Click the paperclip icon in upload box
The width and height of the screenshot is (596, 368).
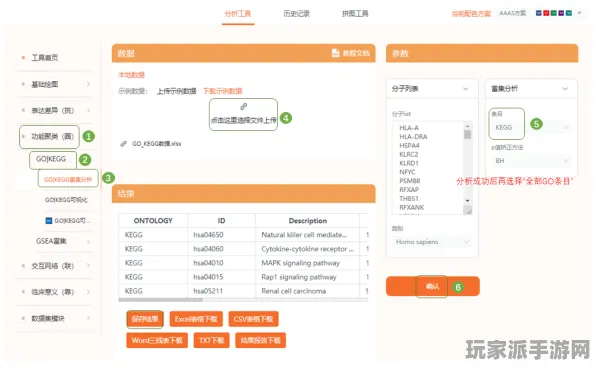(x=243, y=106)
